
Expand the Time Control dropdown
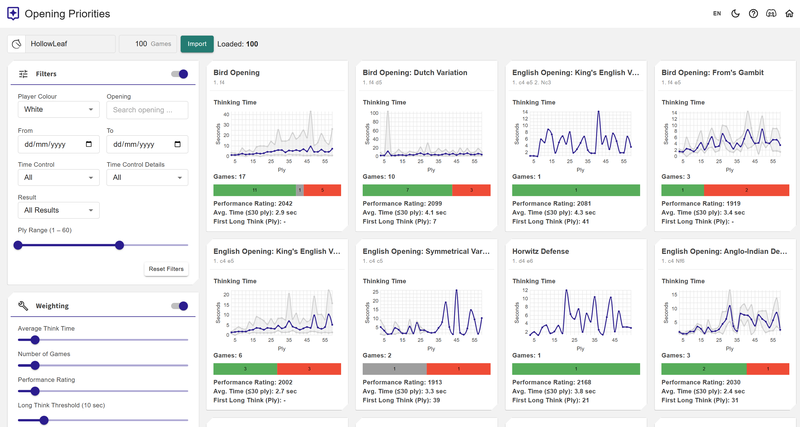click(x=58, y=178)
